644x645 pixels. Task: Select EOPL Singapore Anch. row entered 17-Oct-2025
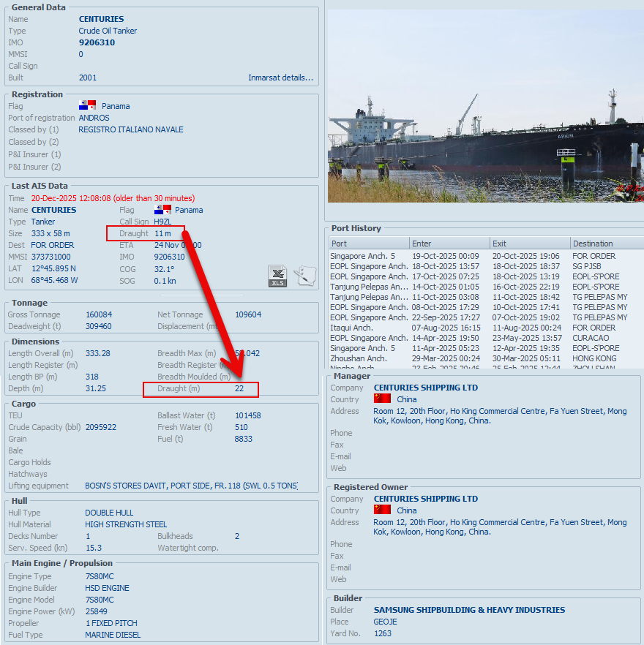point(486,276)
